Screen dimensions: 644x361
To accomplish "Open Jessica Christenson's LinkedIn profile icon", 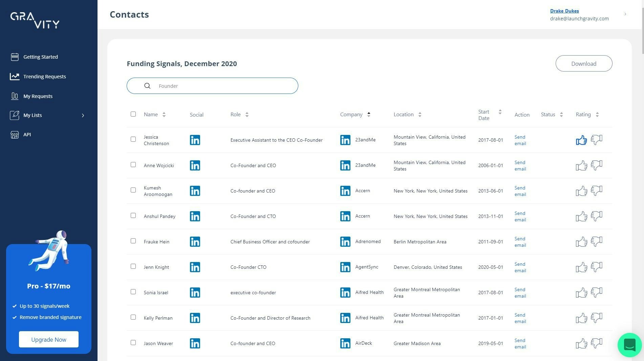I will coord(195,140).
